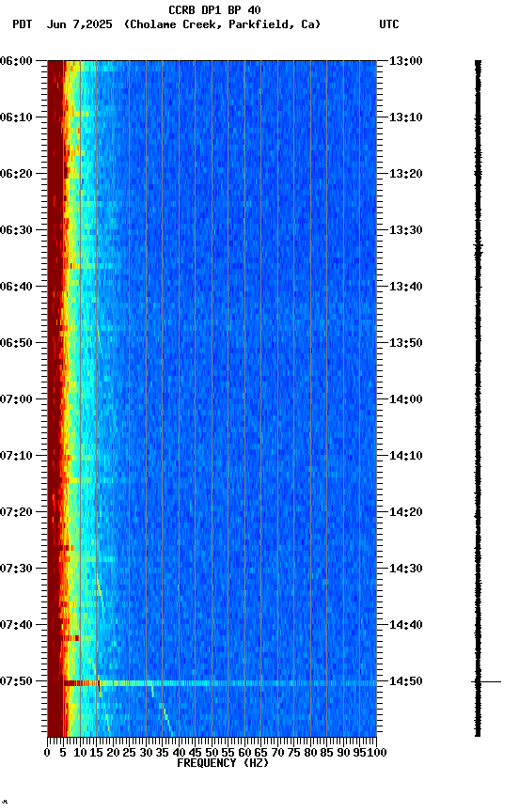This screenshot has height=812, width=519.
Task: Click the 06:20 PDT time label
Action: tap(16, 174)
